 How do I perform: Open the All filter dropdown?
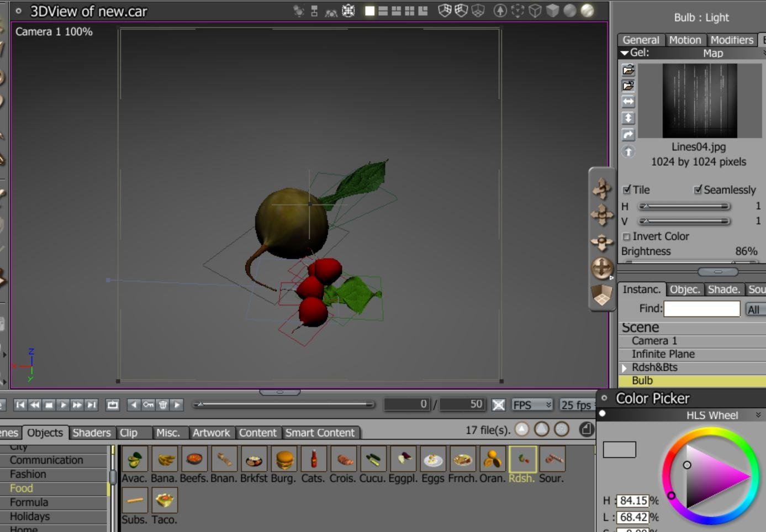[755, 309]
